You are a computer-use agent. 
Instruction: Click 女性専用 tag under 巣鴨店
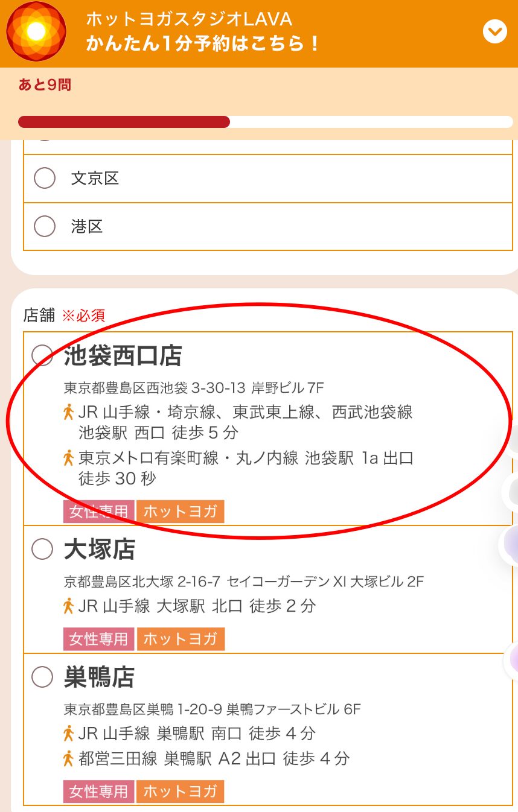pos(98,791)
